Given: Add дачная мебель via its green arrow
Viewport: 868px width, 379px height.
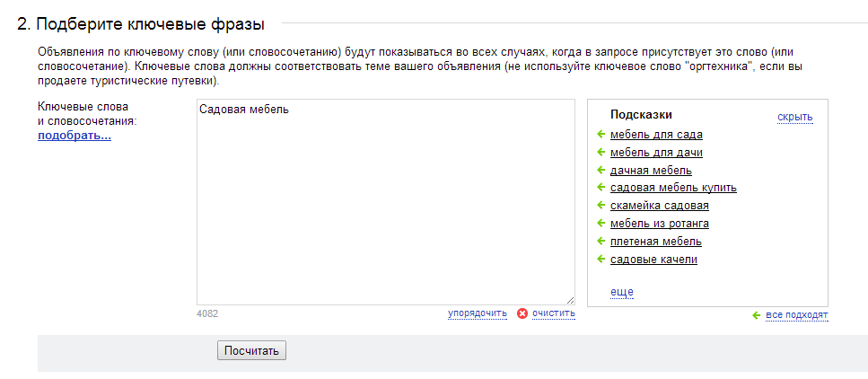Looking at the screenshot, I should pos(601,170).
